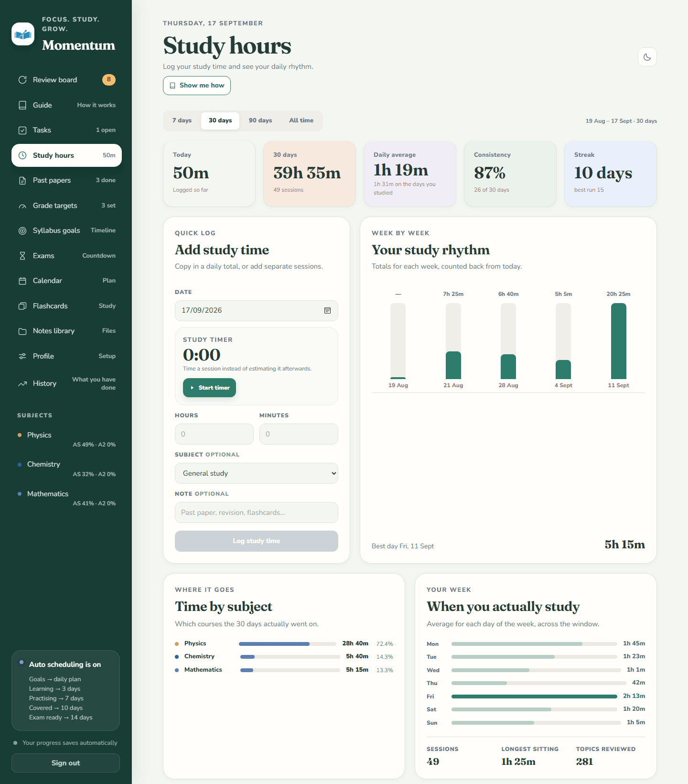Click the Flashcards stacked cards icon
Image resolution: width=688 pixels, height=784 pixels.
point(22,306)
